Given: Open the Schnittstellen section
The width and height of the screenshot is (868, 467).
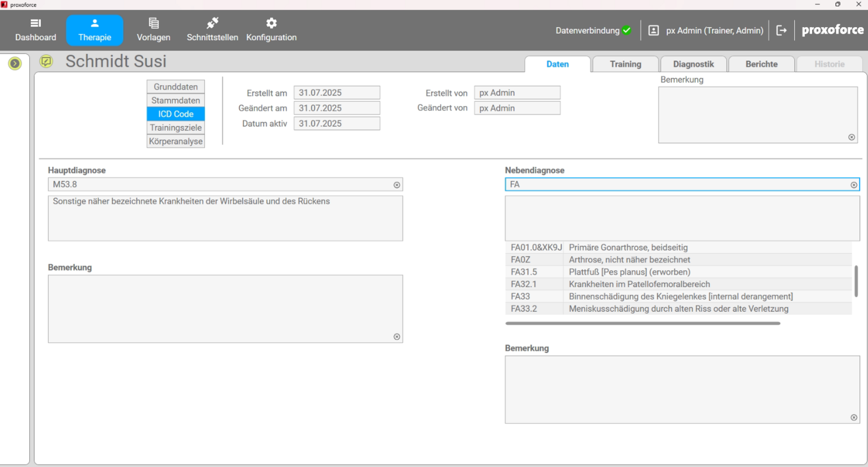Looking at the screenshot, I should point(212,30).
